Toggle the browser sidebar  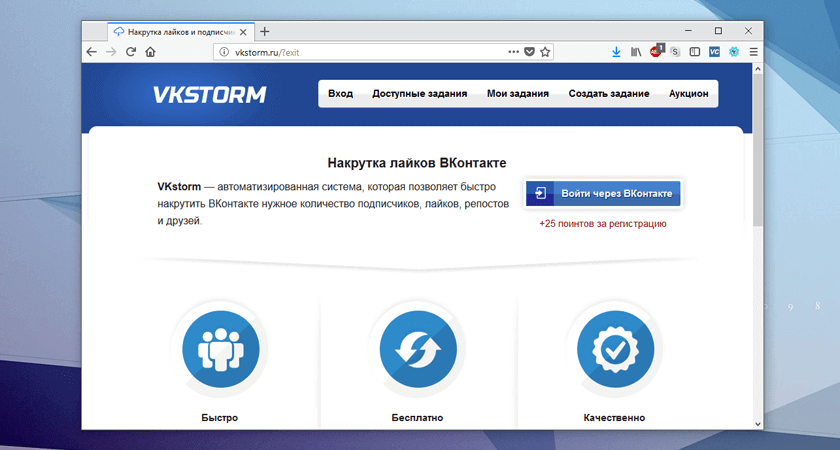coord(695,52)
